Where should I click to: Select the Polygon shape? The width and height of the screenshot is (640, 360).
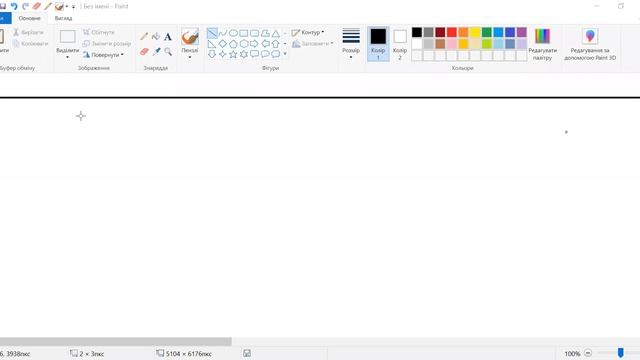[x=265, y=33]
